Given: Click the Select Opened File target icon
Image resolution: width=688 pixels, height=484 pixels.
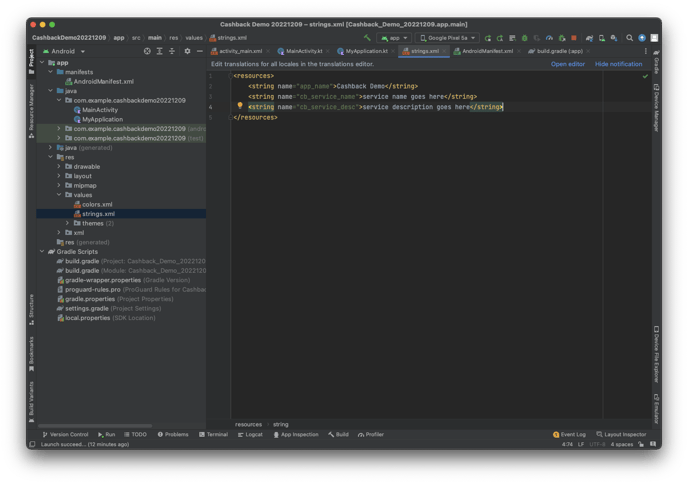Looking at the screenshot, I should coord(148,50).
